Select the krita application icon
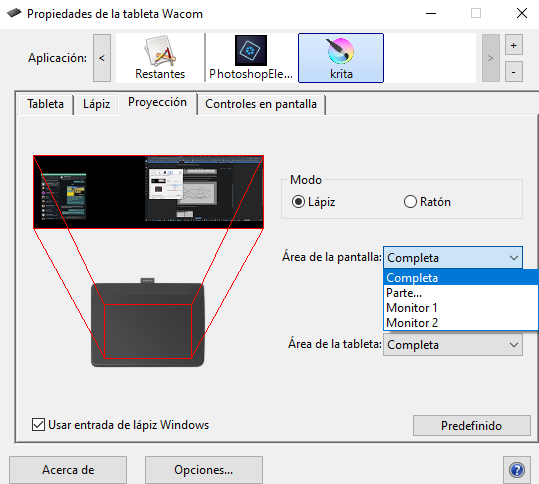Screen dimensions: 539x484 click(x=341, y=58)
